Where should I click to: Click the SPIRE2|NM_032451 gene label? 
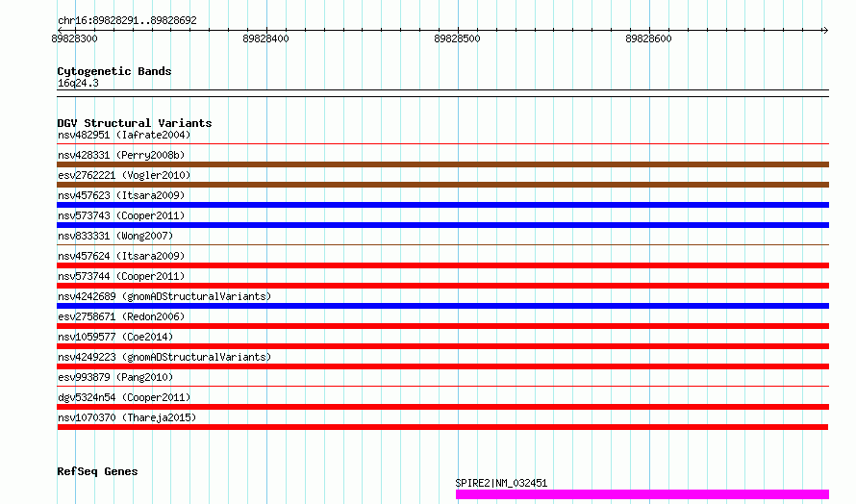tap(501, 483)
